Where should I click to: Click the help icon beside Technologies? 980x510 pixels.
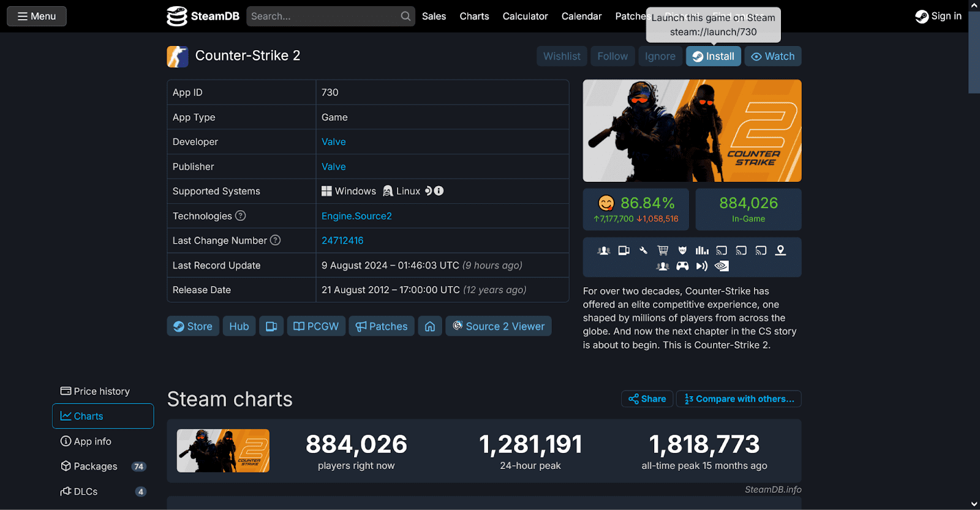[241, 216]
